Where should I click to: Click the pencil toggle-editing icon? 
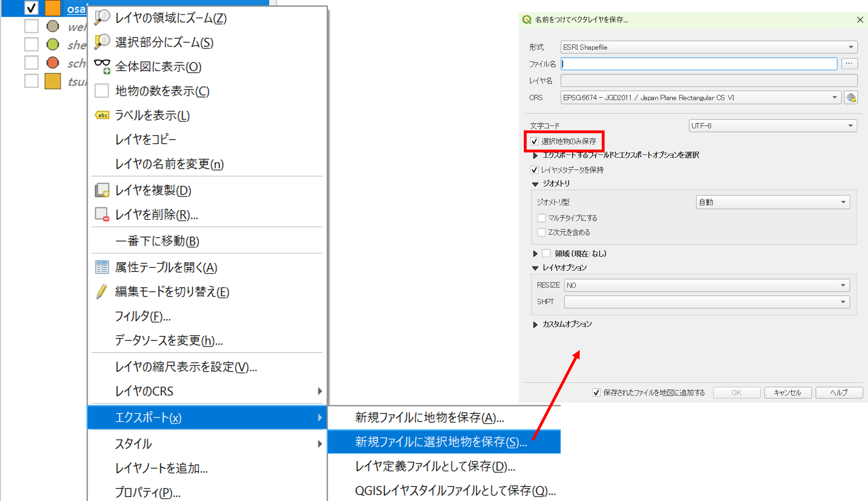[102, 291]
